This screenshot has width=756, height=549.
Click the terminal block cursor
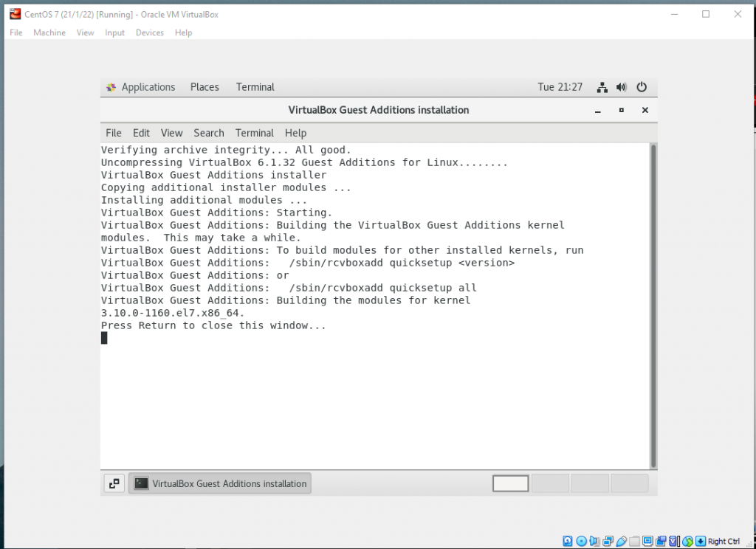(104, 338)
